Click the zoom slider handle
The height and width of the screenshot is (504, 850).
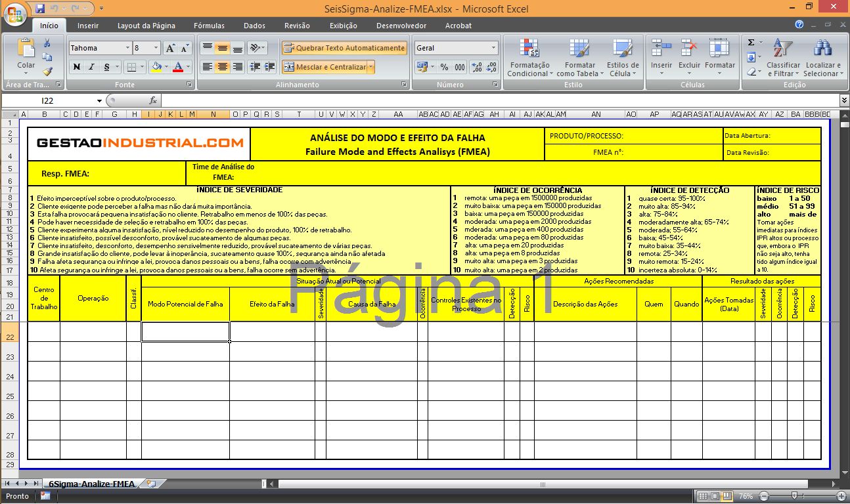(x=794, y=496)
